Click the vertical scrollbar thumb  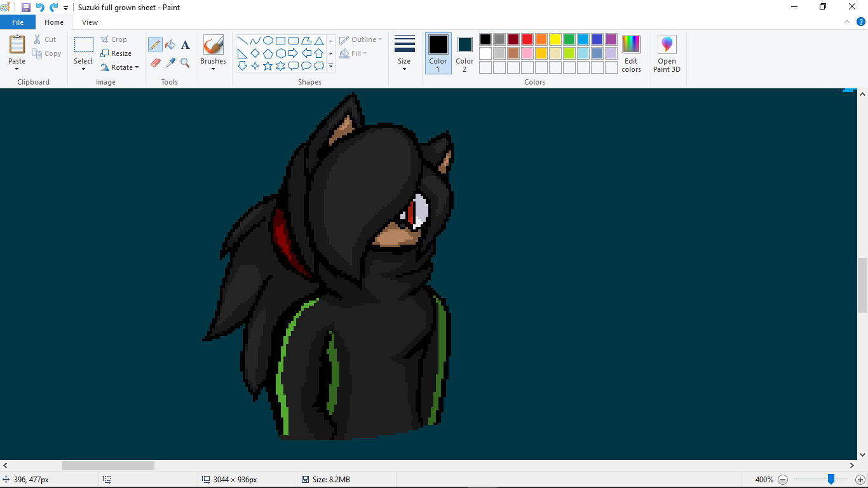(862, 285)
